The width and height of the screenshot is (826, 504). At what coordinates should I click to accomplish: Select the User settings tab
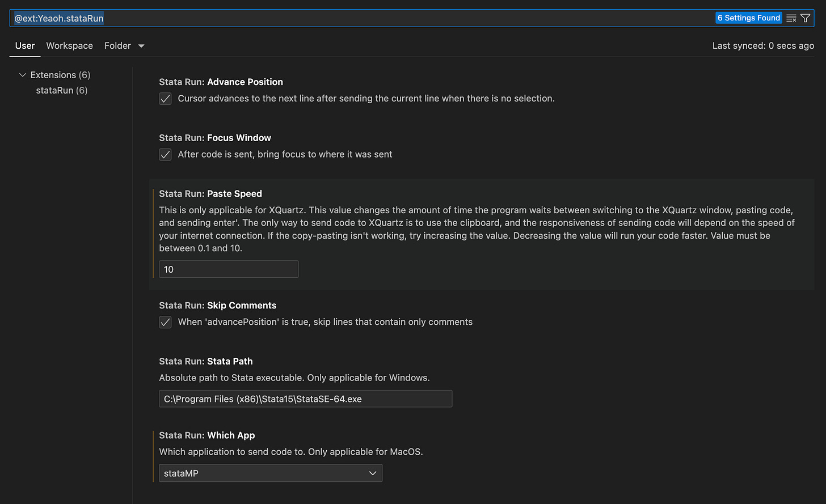click(x=25, y=45)
